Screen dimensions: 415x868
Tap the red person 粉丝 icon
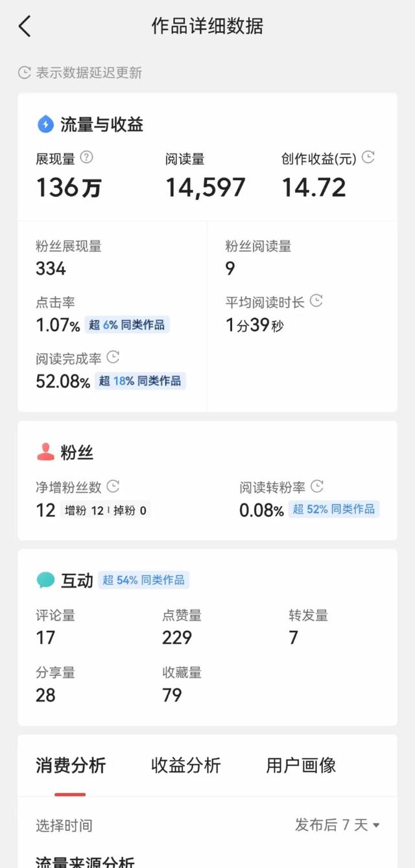point(45,452)
